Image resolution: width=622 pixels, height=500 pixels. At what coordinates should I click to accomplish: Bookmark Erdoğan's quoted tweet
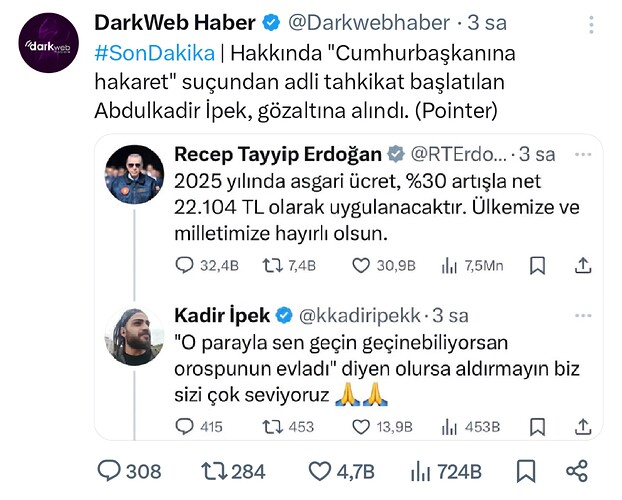coord(537,265)
